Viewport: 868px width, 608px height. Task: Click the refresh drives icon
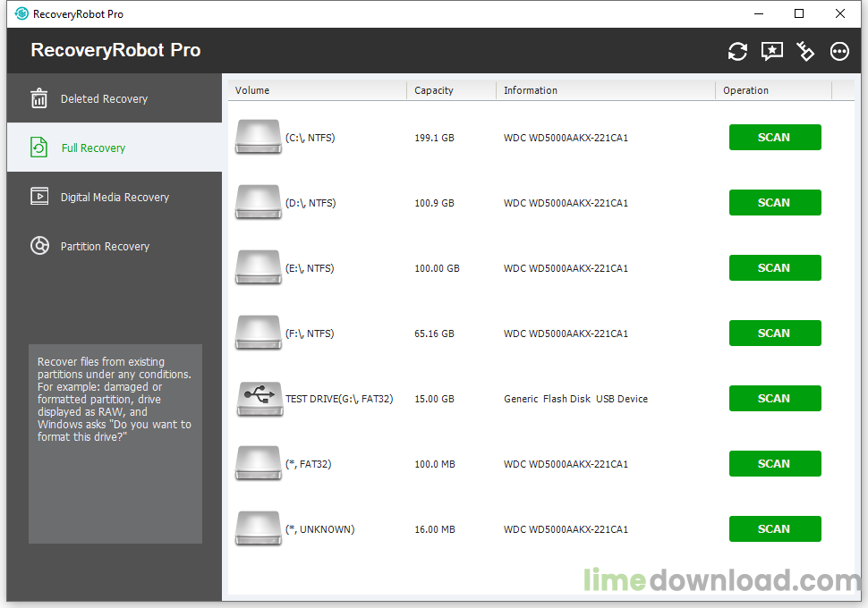click(x=737, y=52)
